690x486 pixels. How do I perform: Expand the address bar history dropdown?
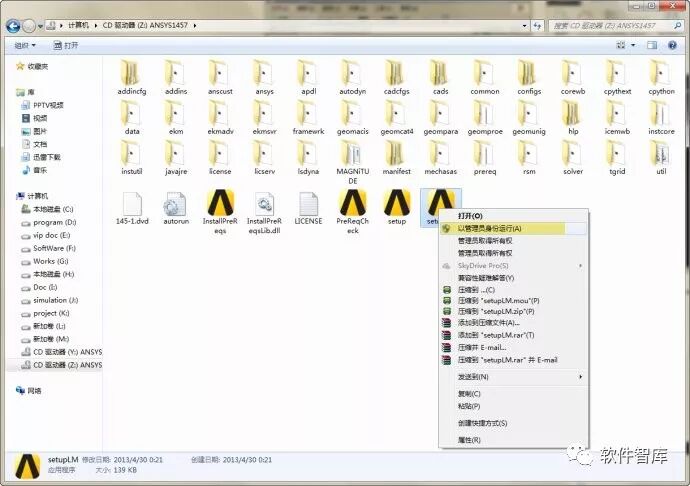tap(524, 26)
